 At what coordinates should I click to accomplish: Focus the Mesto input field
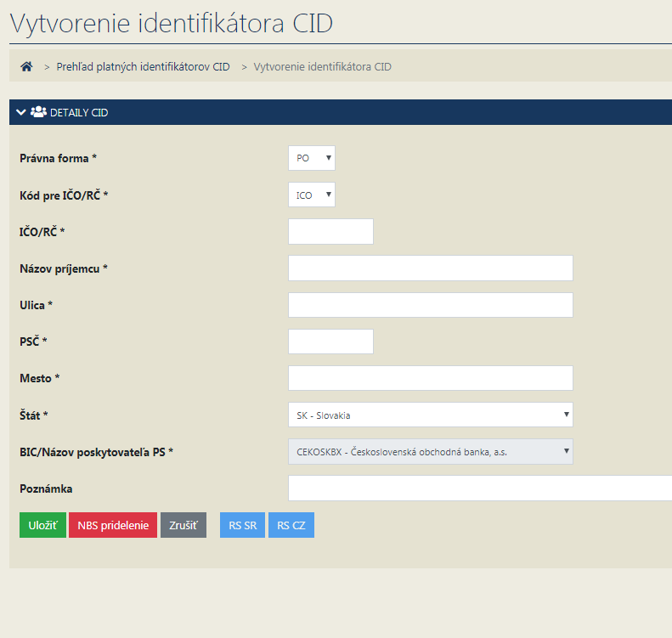[430, 378]
